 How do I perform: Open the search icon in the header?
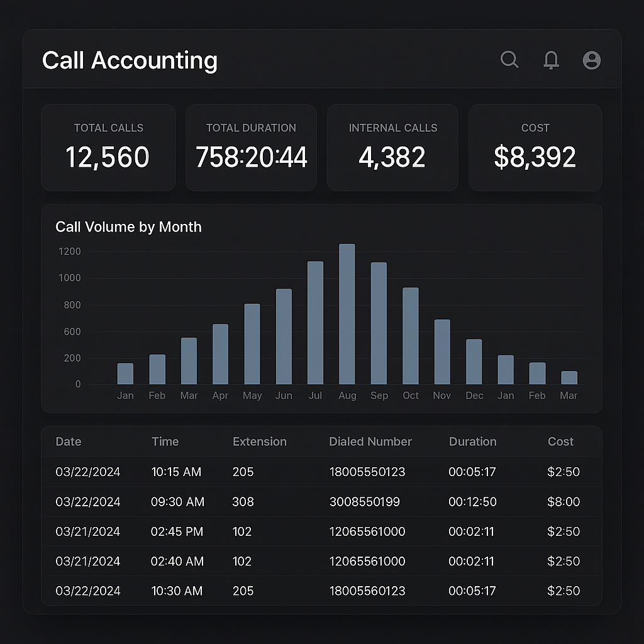(x=509, y=60)
